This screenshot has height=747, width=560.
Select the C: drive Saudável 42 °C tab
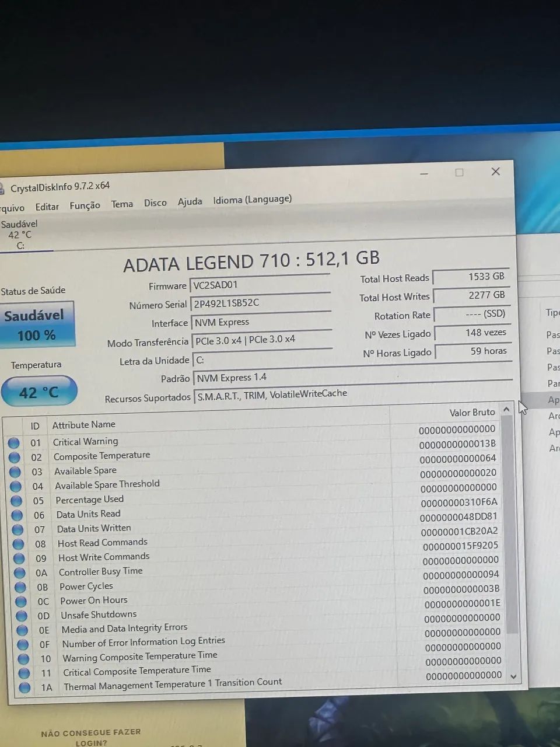click(20, 235)
